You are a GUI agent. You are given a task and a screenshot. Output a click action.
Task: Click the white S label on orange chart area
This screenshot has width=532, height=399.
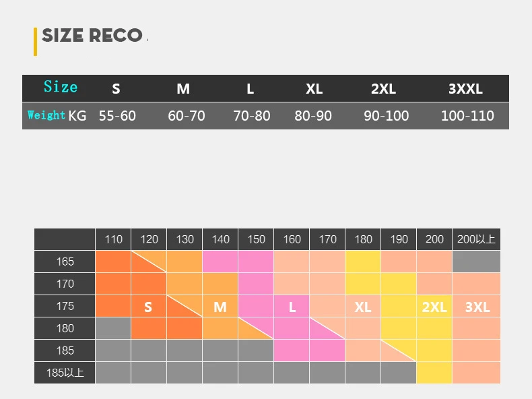pyautogui.click(x=148, y=307)
